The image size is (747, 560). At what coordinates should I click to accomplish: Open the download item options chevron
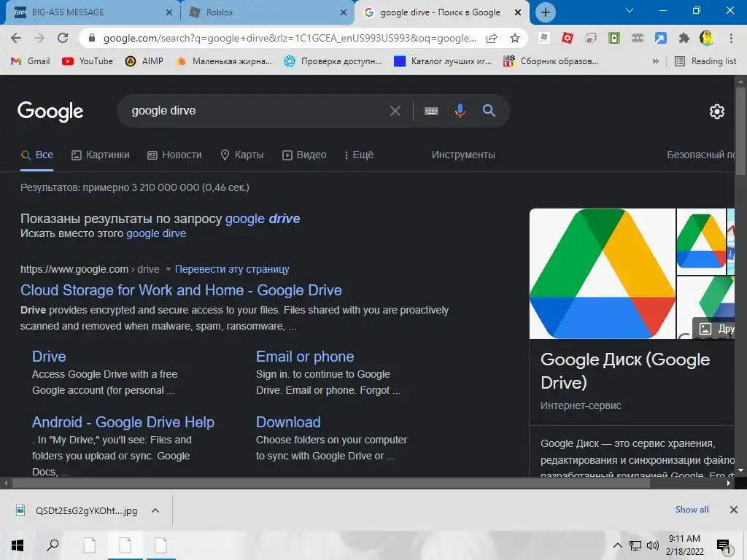click(155, 510)
